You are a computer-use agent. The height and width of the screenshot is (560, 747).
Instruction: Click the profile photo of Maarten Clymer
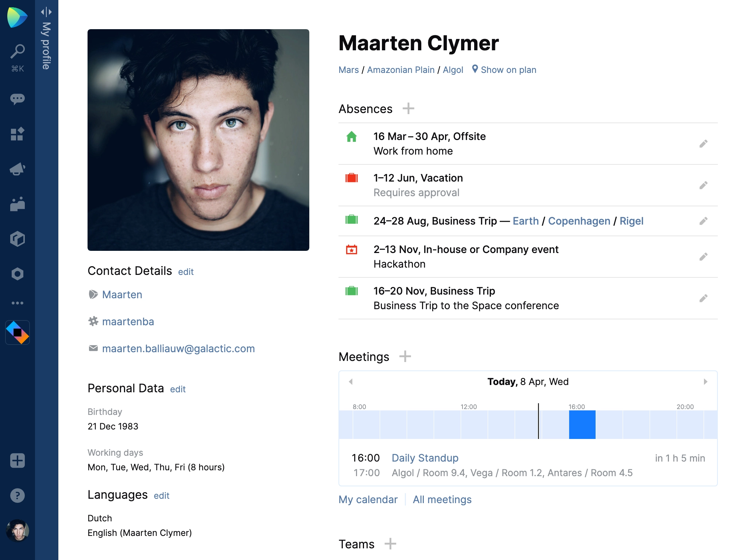(198, 140)
